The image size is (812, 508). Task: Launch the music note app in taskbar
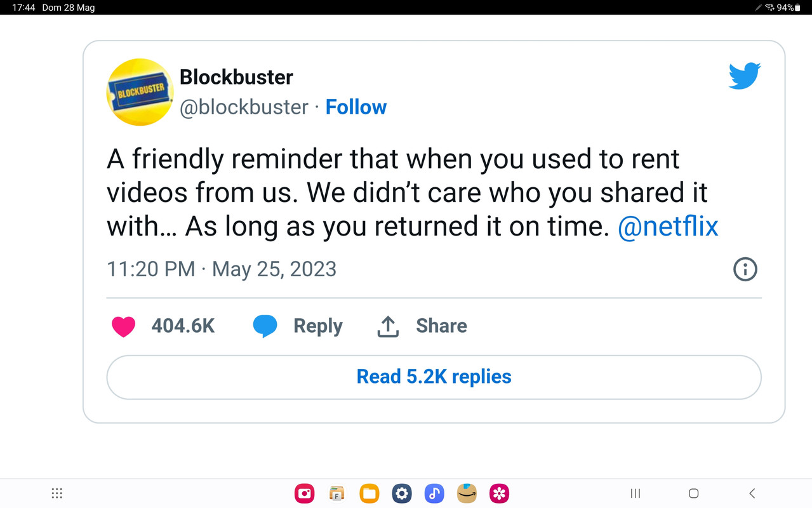coord(434,493)
